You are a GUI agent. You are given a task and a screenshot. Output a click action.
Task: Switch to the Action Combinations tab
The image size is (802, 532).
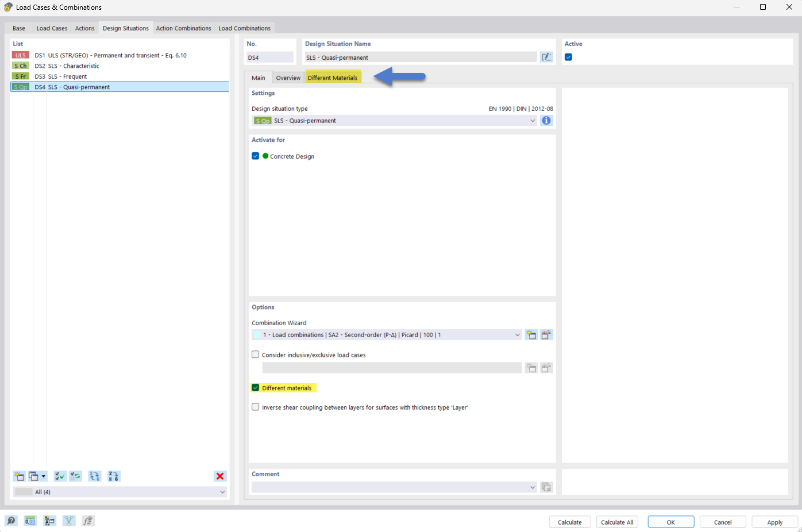183,28
